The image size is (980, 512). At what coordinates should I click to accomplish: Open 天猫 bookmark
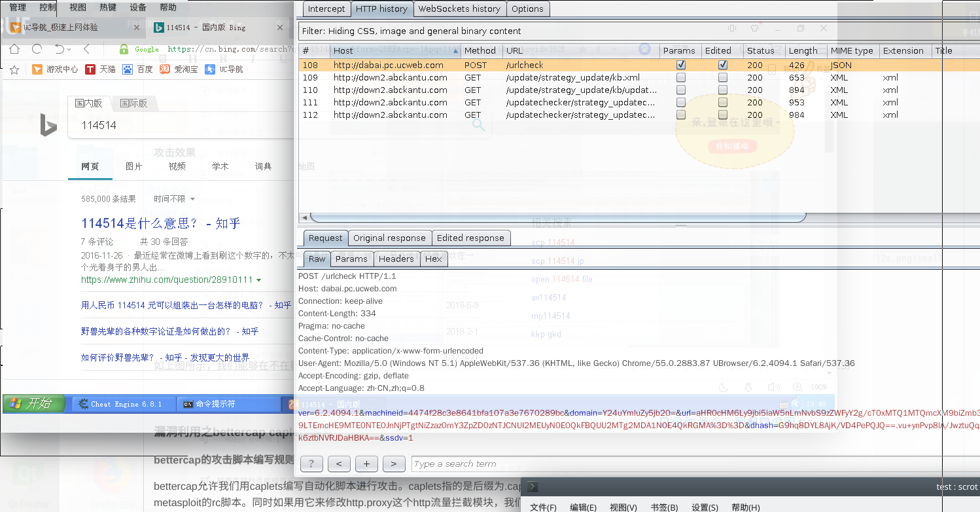coord(100,69)
